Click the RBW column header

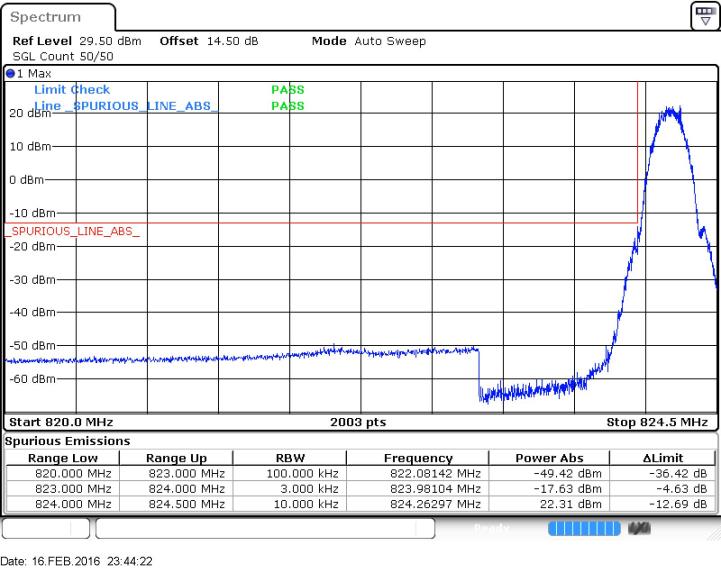290,458
